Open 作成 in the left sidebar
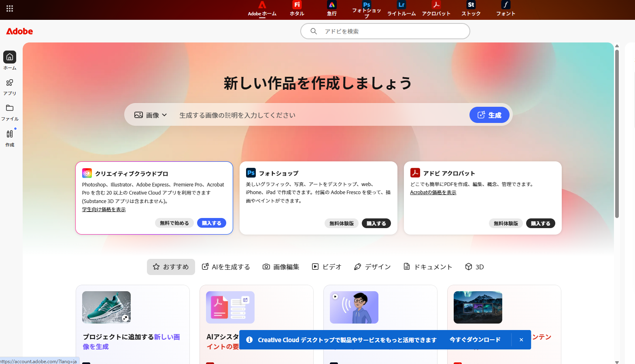The width and height of the screenshot is (635, 364). coord(10,138)
